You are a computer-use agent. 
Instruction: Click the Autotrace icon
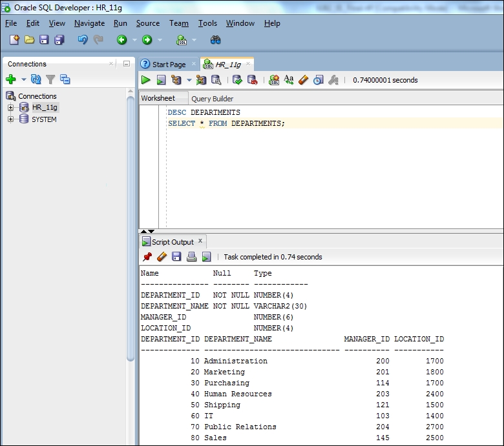pyautogui.click(x=201, y=80)
